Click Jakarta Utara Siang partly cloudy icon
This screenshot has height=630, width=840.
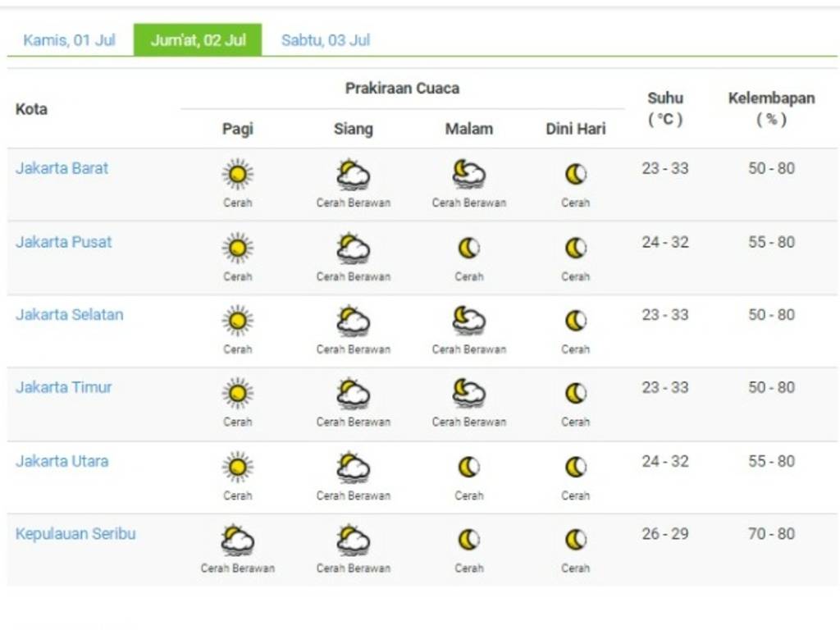tap(353, 467)
